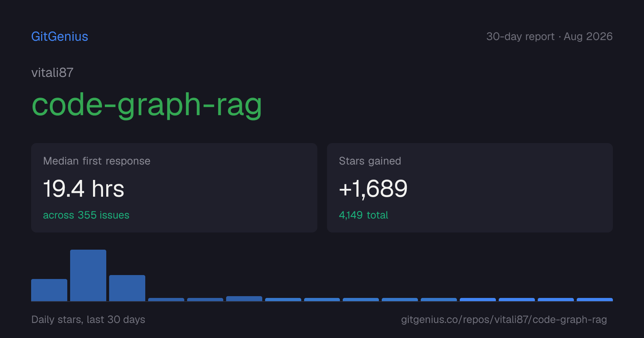Click the Daily stars, last 30 days caption

pyautogui.click(x=88, y=319)
